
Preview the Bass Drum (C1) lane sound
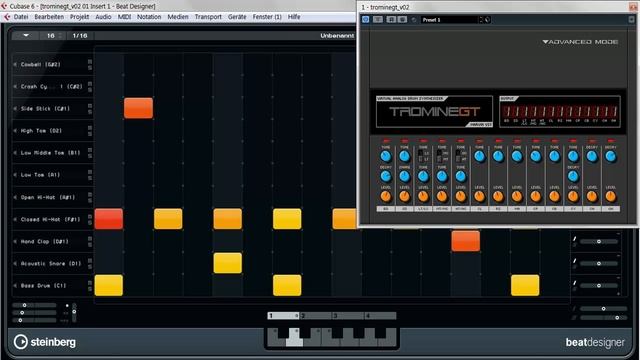pyautogui.click(x=15, y=285)
